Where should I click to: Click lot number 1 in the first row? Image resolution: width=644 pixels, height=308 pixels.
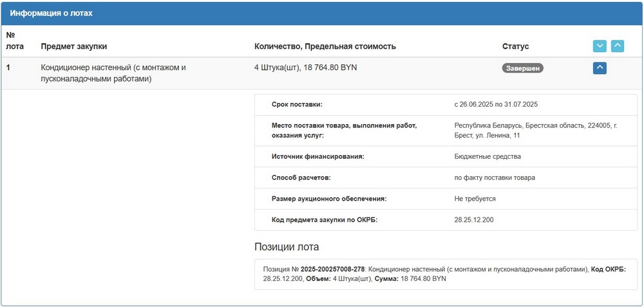click(x=8, y=67)
